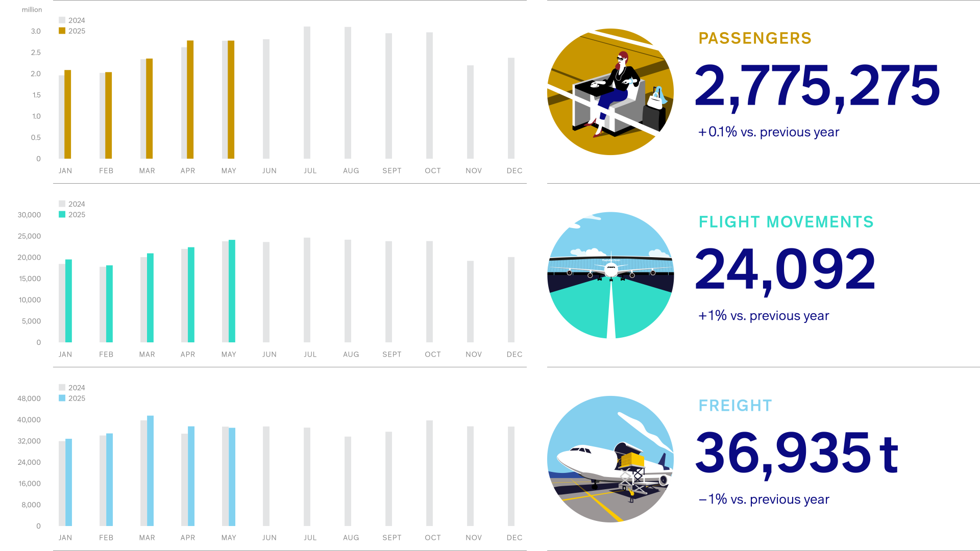Select the FREIGHT heading
980x551 pixels.
[x=735, y=406]
